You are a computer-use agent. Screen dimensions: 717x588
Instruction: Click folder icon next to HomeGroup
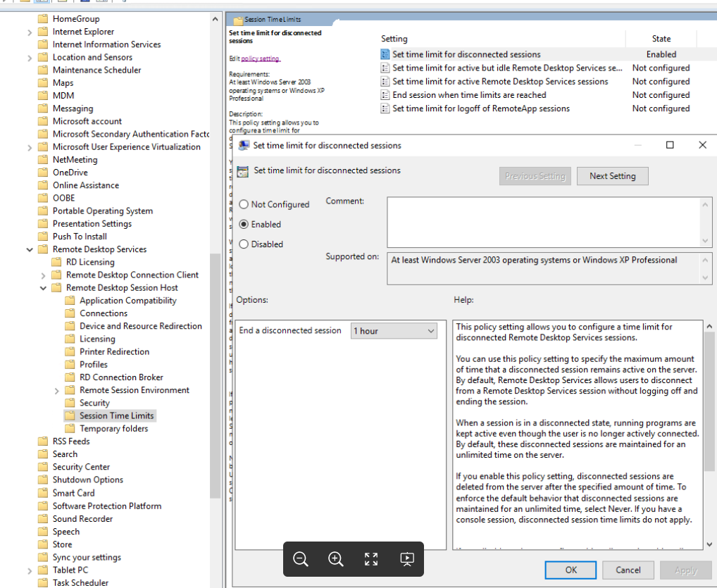tap(43, 19)
